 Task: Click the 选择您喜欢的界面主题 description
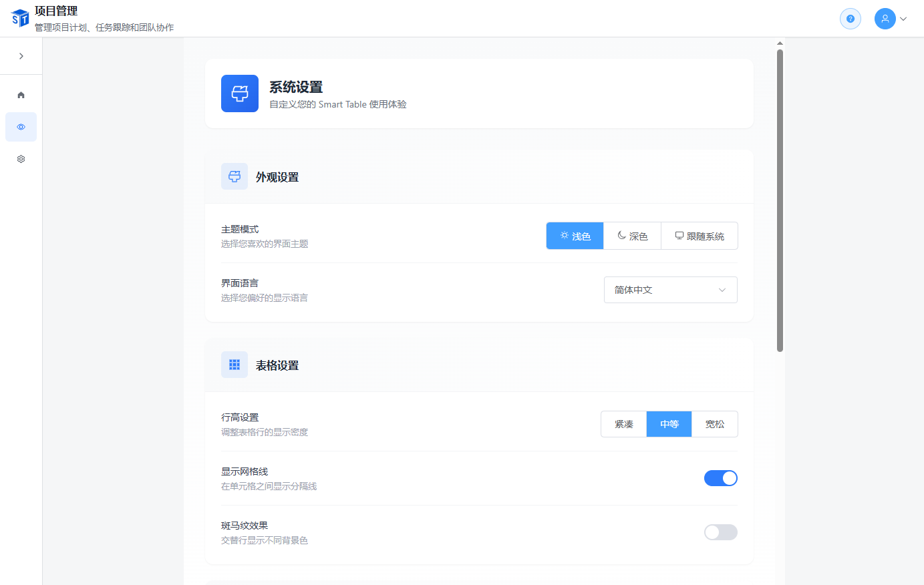(265, 244)
